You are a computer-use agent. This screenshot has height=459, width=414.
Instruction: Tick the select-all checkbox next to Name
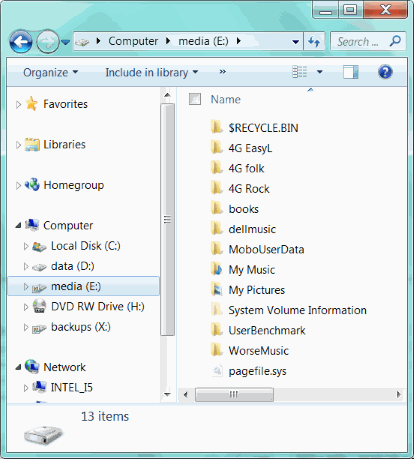pyautogui.click(x=195, y=99)
